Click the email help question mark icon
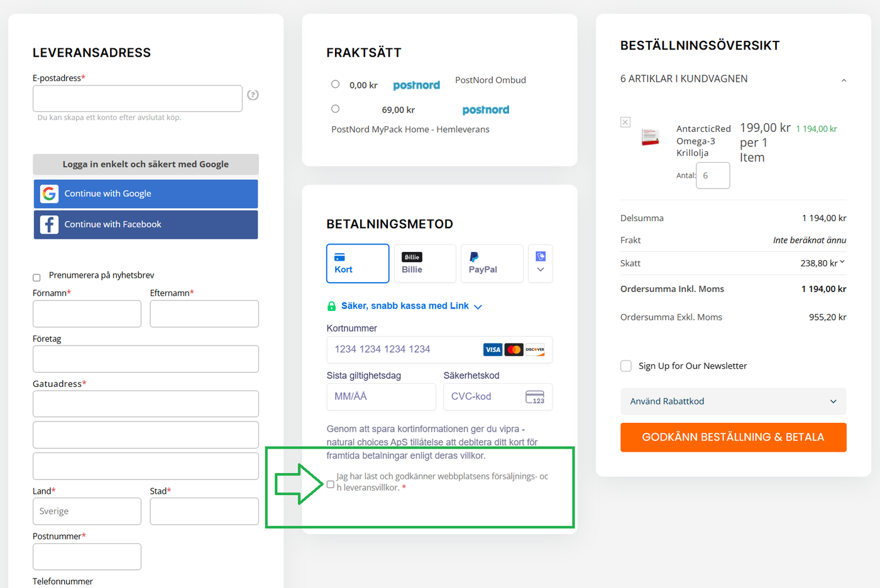This screenshot has height=588, width=880. click(x=253, y=95)
